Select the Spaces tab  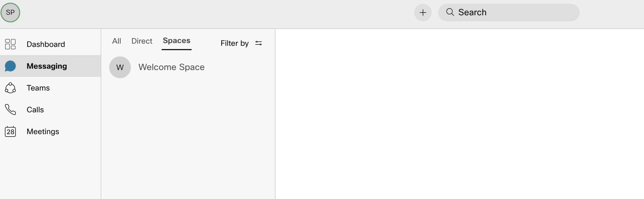(x=176, y=41)
